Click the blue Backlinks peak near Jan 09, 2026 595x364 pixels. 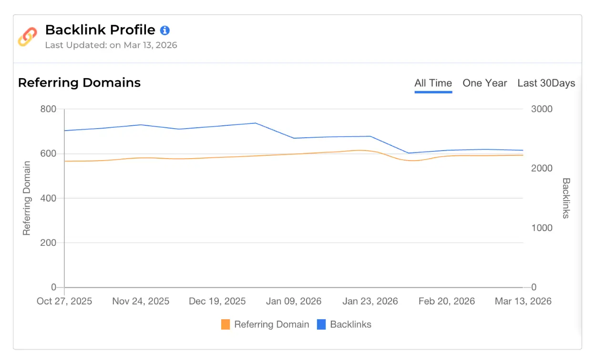click(x=256, y=122)
